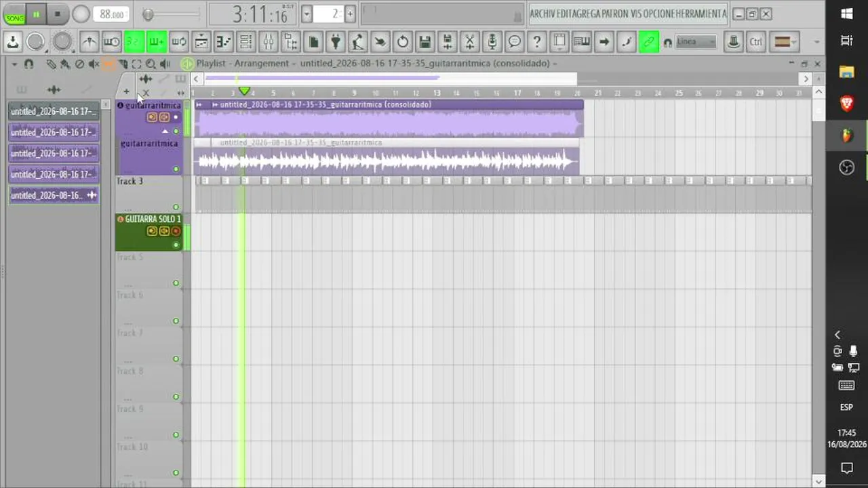Disarm recording on GUITARRA SOLO 1 track
Image resolution: width=868 pixels, height=488 pixels.
(x=176, y=231)
